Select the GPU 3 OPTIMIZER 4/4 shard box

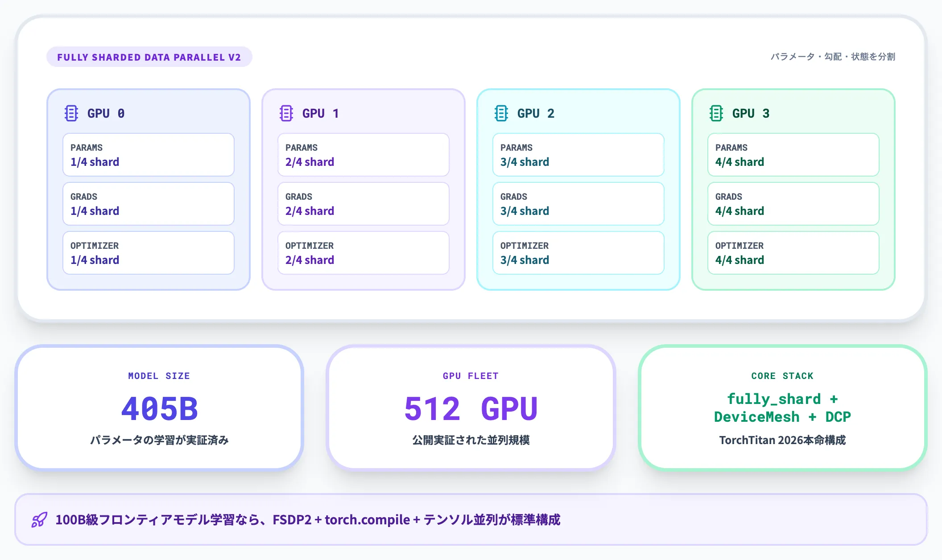[793, 253]
